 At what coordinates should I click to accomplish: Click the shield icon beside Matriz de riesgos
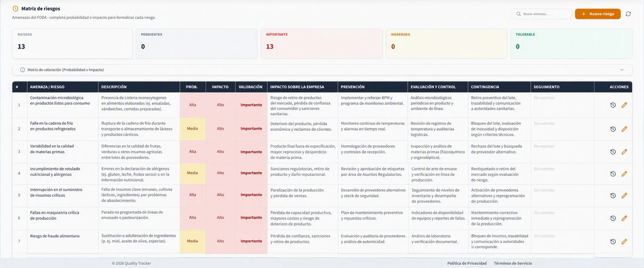click(16, 8)
